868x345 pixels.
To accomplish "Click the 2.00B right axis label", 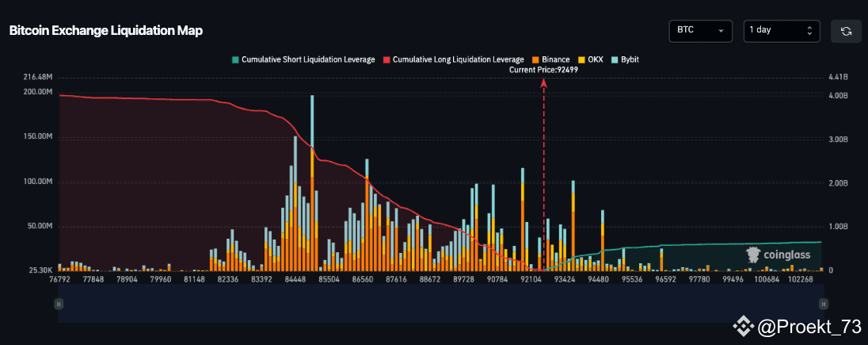I will pyautogui.click(x=838, y=183).
